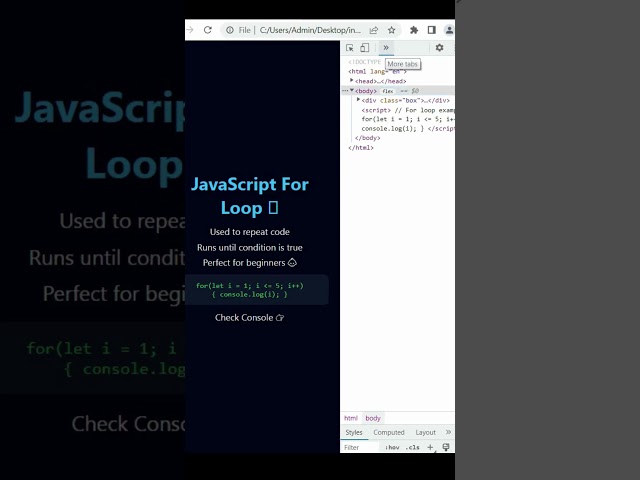The image size is (640, 480).
Task: Click the for(let i = 1 line in DevTools
Action: click(408, 119)
